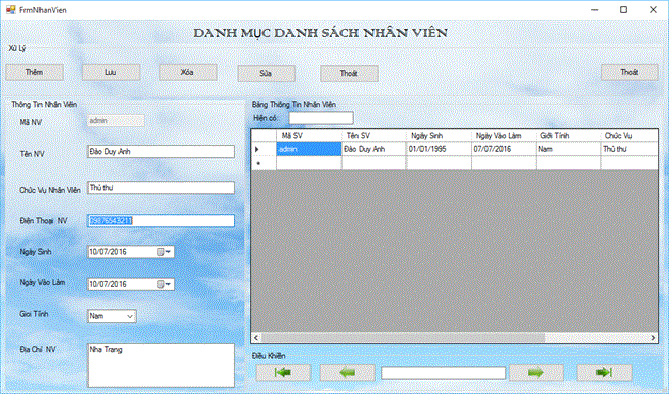Screen dimensions: 669x394
Task: Select the 07/07/2016 grid cell
Action: point(503,149)
